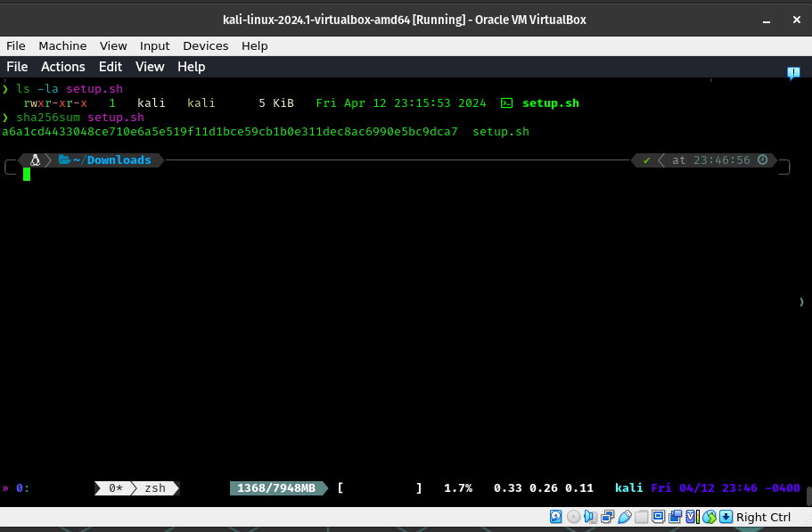812x532 pixels.
Task: Click the notification bubble icon
Action: [x=792, y=74]
